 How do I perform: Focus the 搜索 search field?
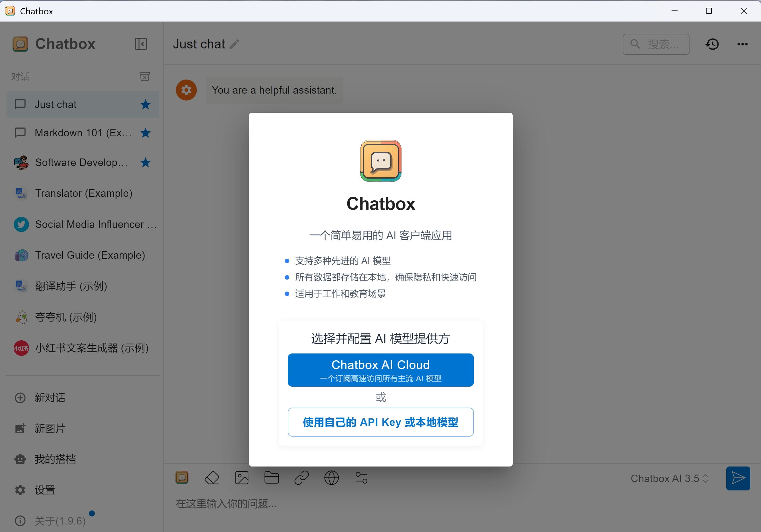(656, 44)
